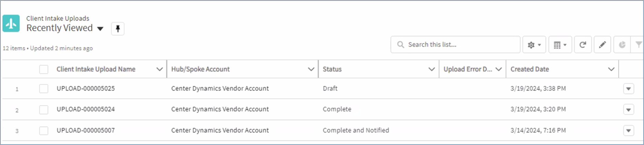The image size is (644, 145).
Task: Pin the Recently Viewed list view
Action: coord(118,29)
